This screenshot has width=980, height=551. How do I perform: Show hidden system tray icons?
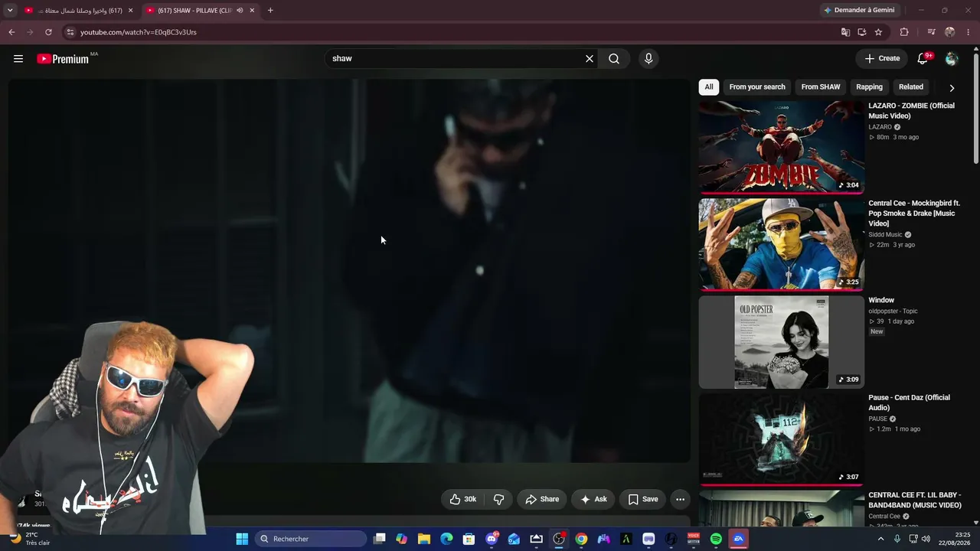pyautogui.click(x=880, y=539)
